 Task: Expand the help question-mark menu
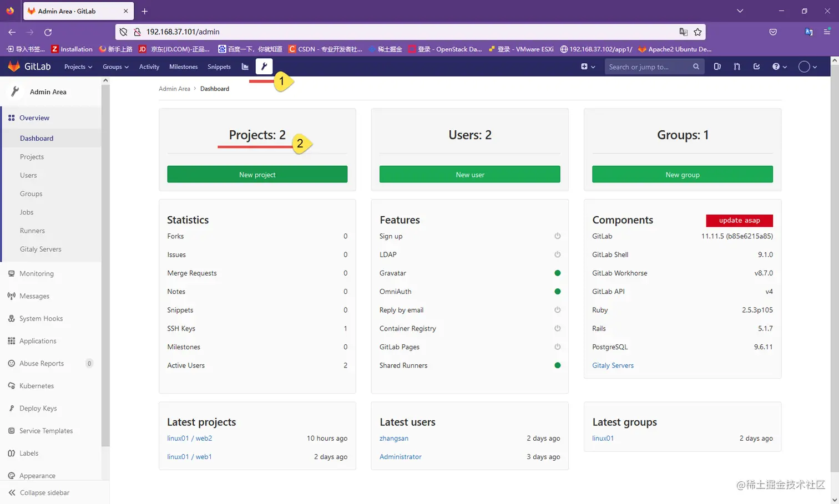point(780,67)
